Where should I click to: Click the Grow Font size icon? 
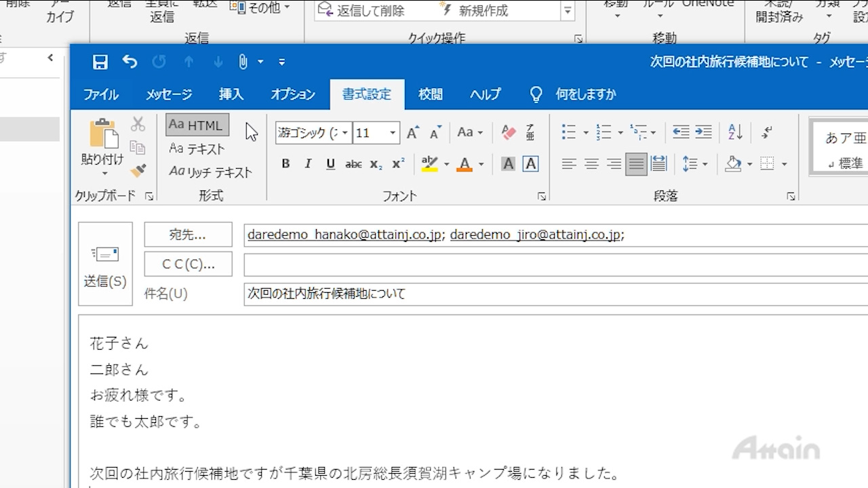point(412,133)
